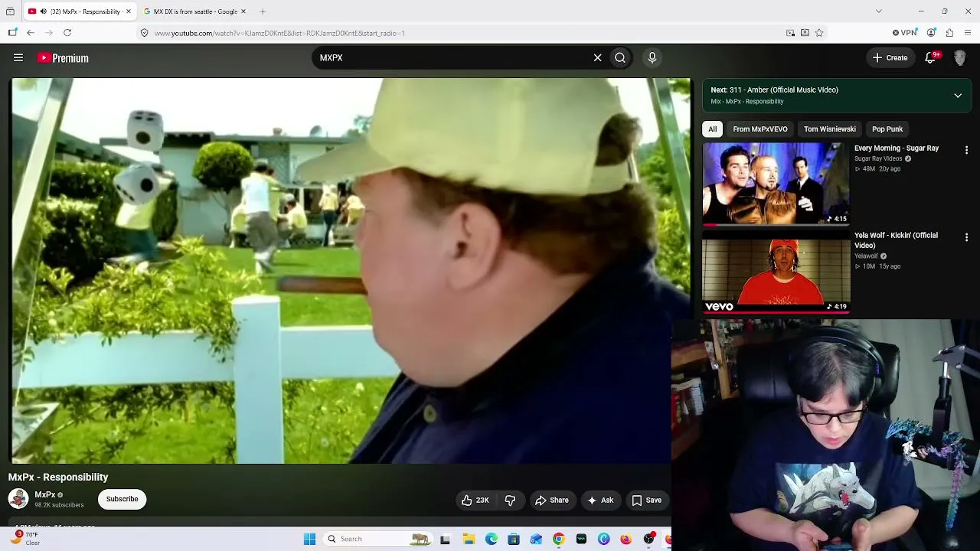Select the Tom Wisniewski filter chip

[x=829, y=129]
